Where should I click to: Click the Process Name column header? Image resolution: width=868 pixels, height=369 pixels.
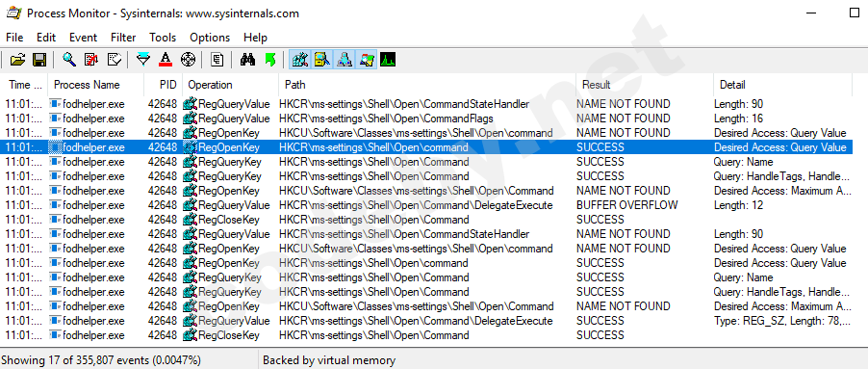coord(96,85)
